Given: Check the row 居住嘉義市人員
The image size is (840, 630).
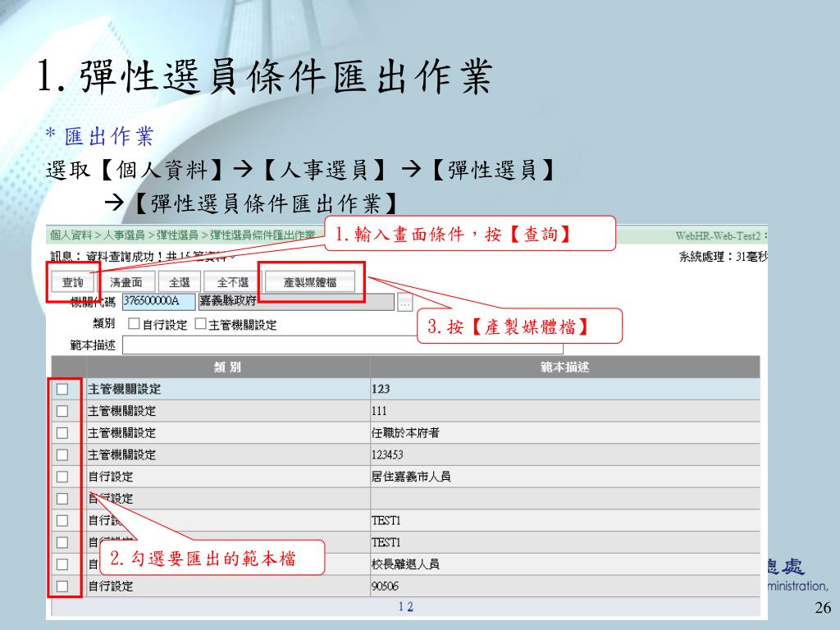Looking at the screenshot, I should coord(62,477).
